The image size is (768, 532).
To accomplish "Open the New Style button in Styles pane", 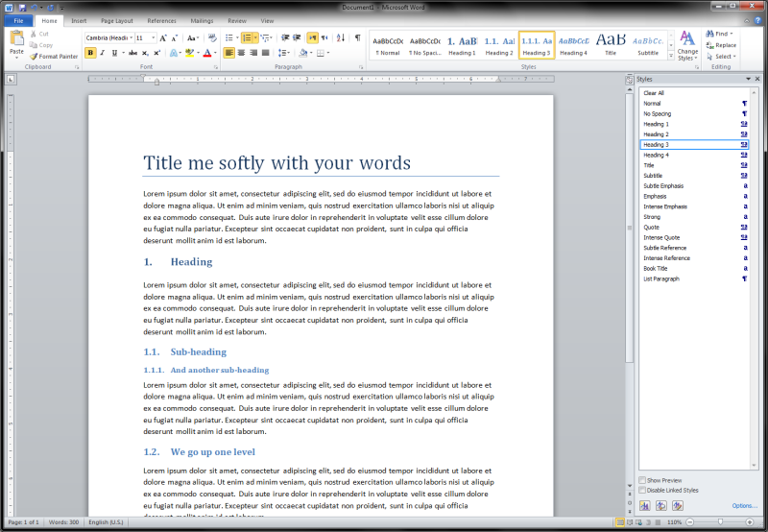I will (x=644, y=505).
